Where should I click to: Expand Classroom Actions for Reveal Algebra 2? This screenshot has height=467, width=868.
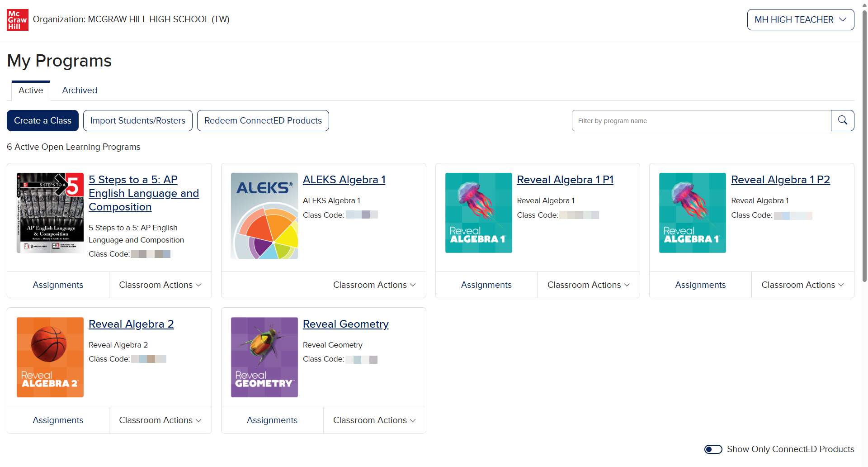[160, 420]
